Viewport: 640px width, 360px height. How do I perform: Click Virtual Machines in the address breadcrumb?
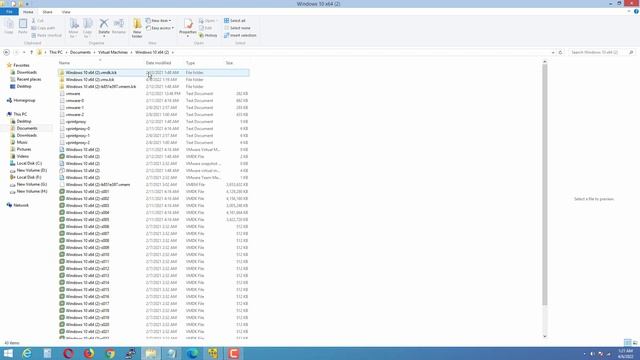point(113,52)
